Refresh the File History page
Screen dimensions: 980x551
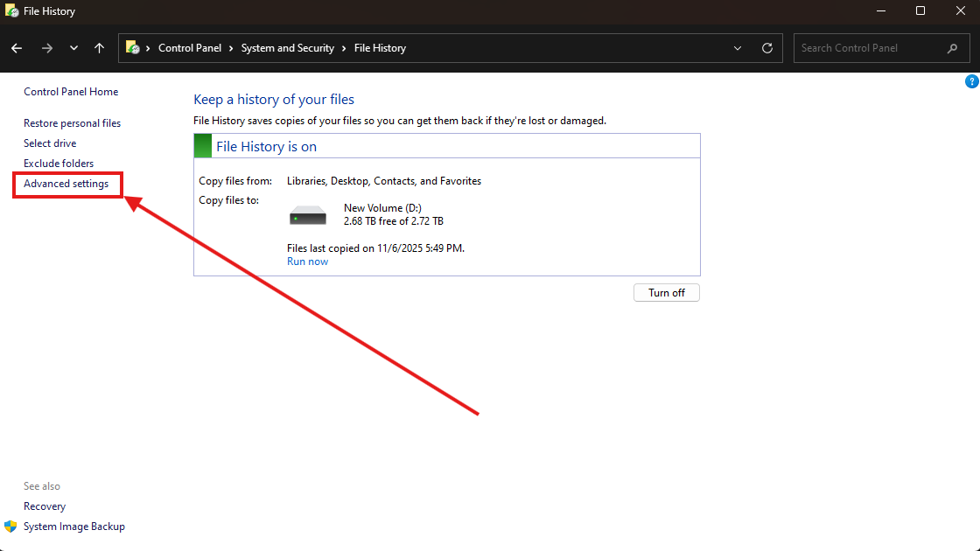tap(767, 48)
